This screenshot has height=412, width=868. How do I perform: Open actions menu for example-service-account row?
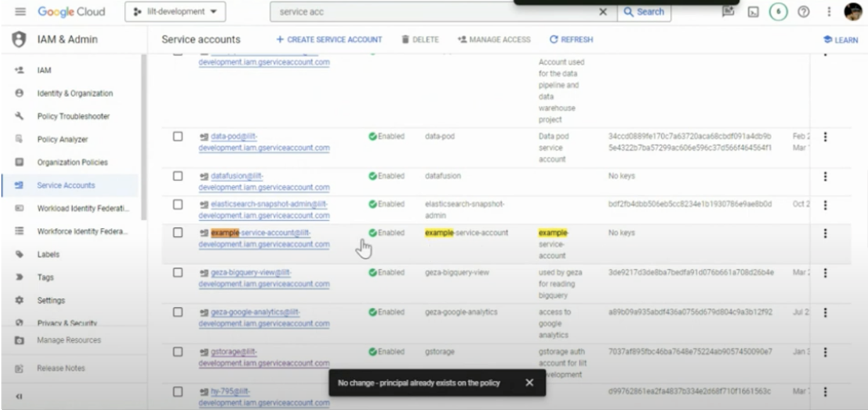click(x=826, y=233)
